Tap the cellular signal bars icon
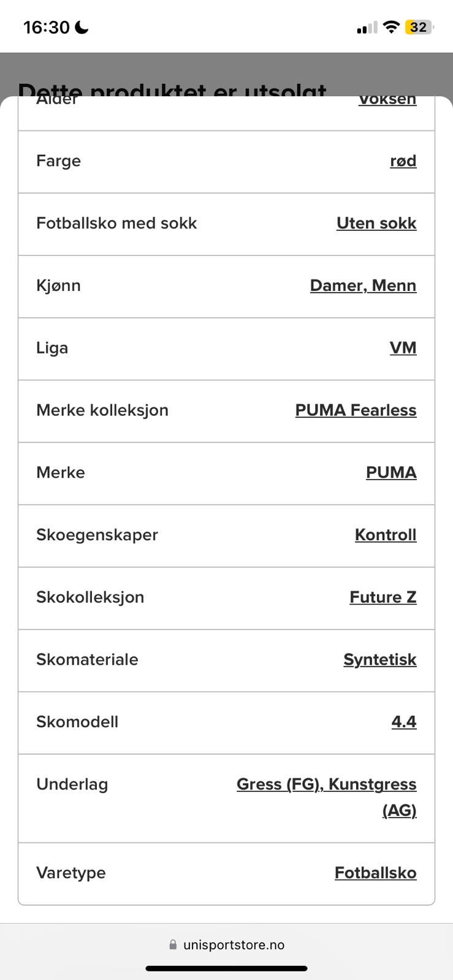 coord(367,28)
